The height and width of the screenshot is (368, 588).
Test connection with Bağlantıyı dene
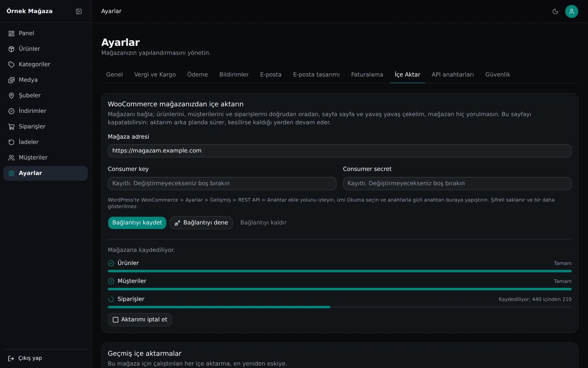click(201, 223)
